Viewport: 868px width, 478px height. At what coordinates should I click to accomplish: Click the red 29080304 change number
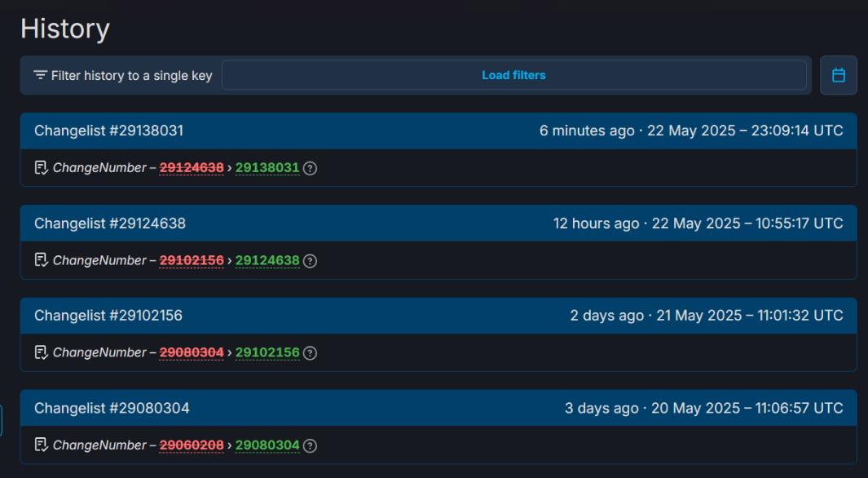[192, 353]
